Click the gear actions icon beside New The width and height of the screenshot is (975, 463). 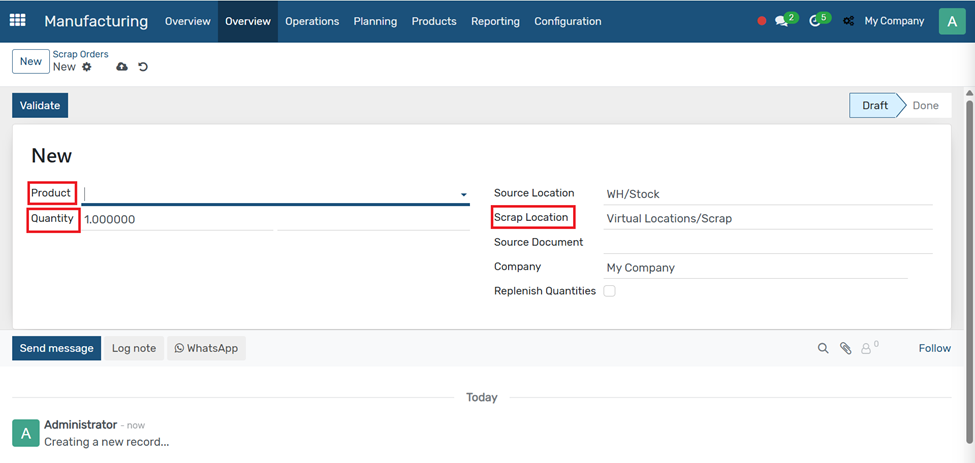click(x=87, y=67)
